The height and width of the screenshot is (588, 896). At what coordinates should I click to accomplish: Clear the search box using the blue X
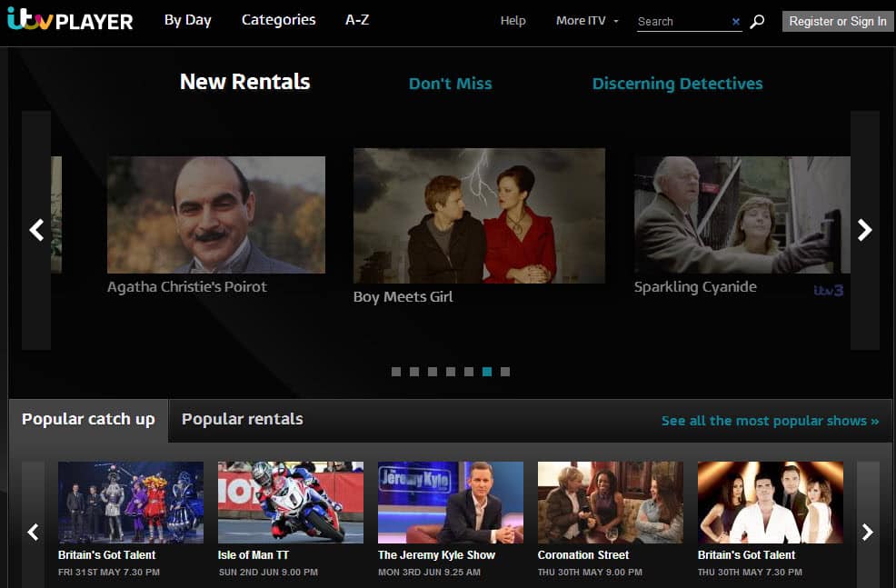pyautogui.click(x=736, y=21)
